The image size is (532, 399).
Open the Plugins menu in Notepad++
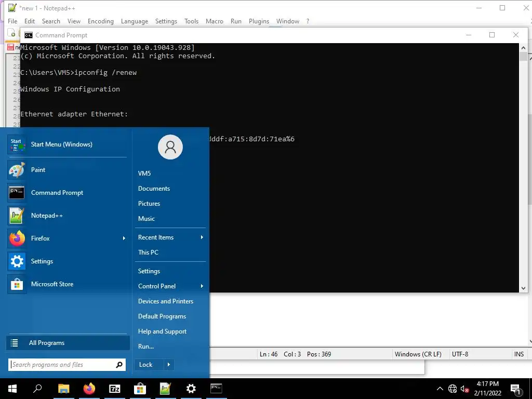[259, 21]
